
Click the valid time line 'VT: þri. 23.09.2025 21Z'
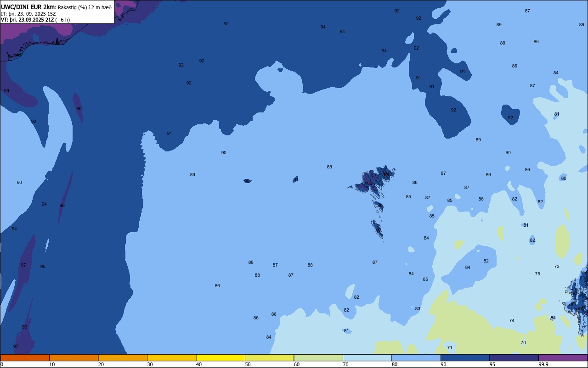pyautogui.click(x=28, y=20)
